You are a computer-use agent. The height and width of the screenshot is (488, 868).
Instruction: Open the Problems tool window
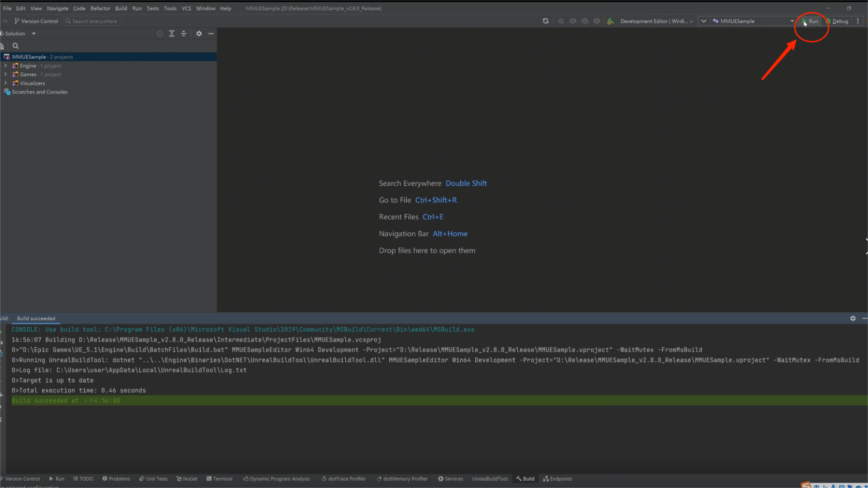tap(116, 479)
